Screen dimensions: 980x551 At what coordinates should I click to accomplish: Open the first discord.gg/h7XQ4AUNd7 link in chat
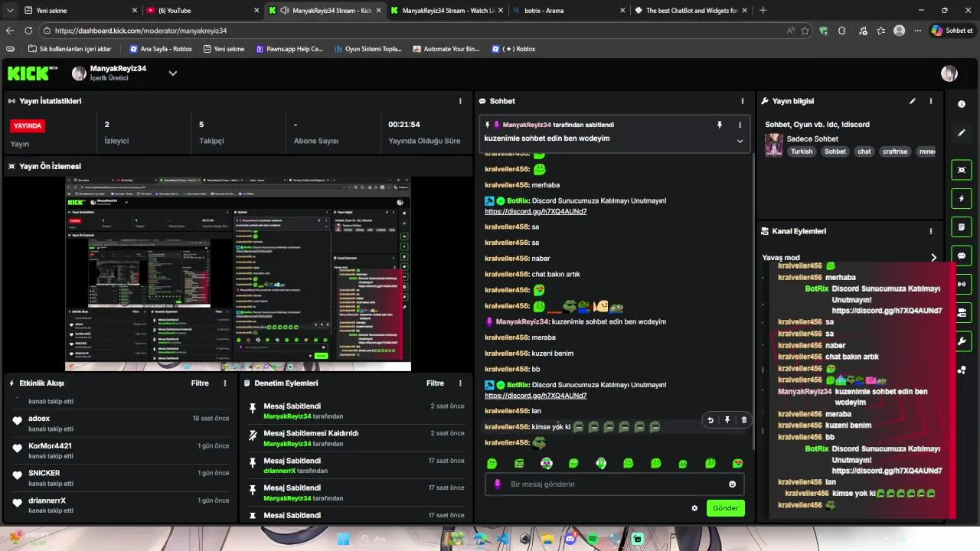[535, 211]
